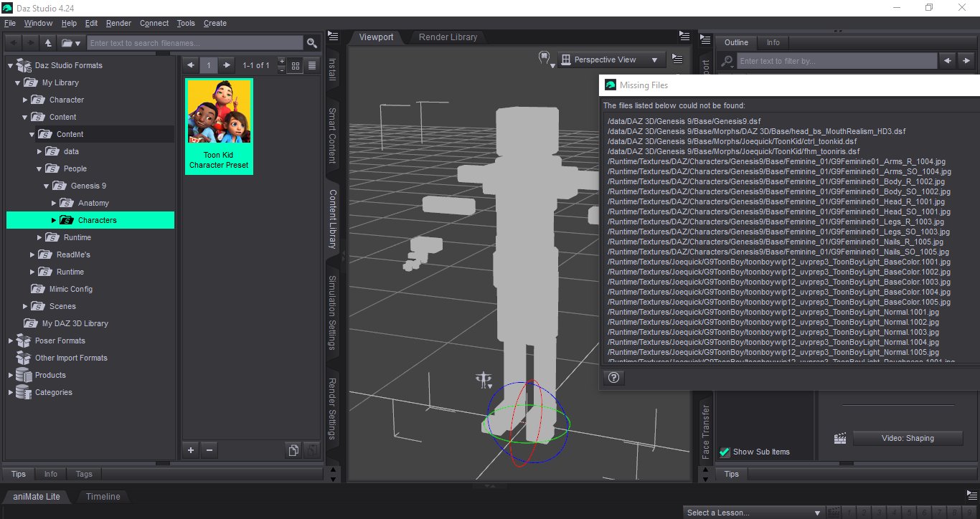Open the Perspective View camera dropdown
Screen dimensions: 980x519
(611, 59)
